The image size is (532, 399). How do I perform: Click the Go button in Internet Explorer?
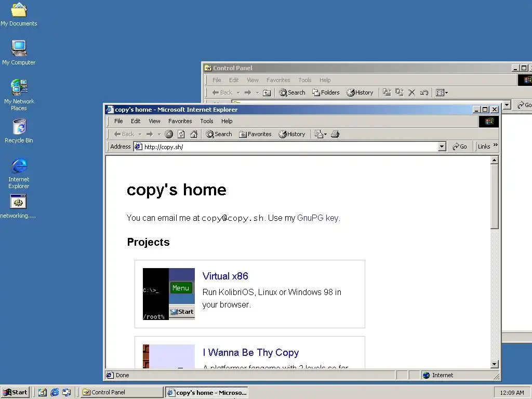point(460,147)
